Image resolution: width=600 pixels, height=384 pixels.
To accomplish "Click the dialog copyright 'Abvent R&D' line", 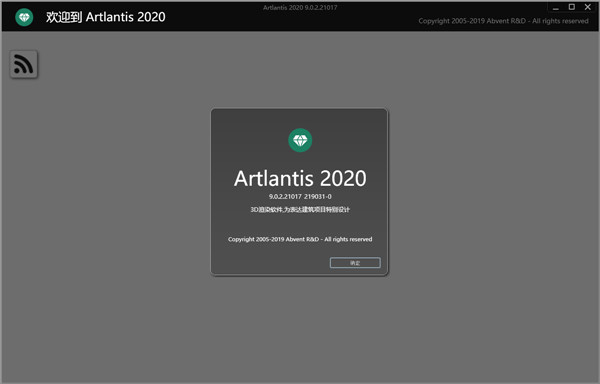I will click(300, 239).
